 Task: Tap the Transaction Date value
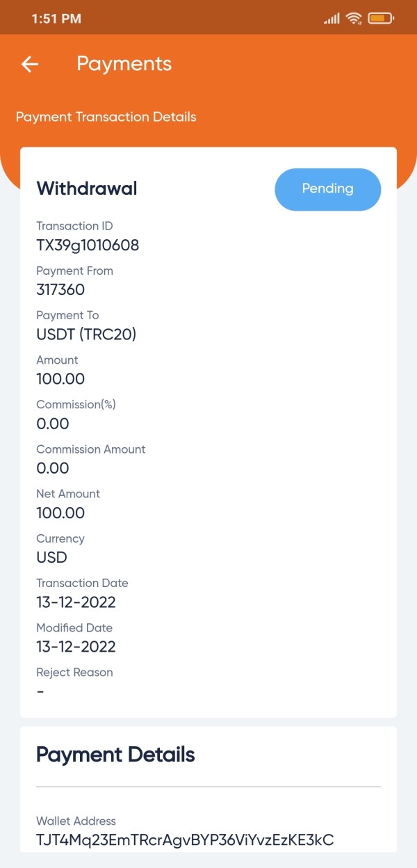coord(76,602)
